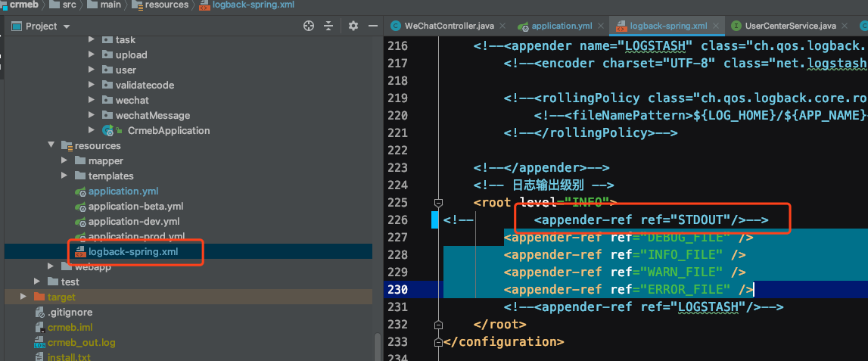Open application-beta.yml file

pos(135,206)
